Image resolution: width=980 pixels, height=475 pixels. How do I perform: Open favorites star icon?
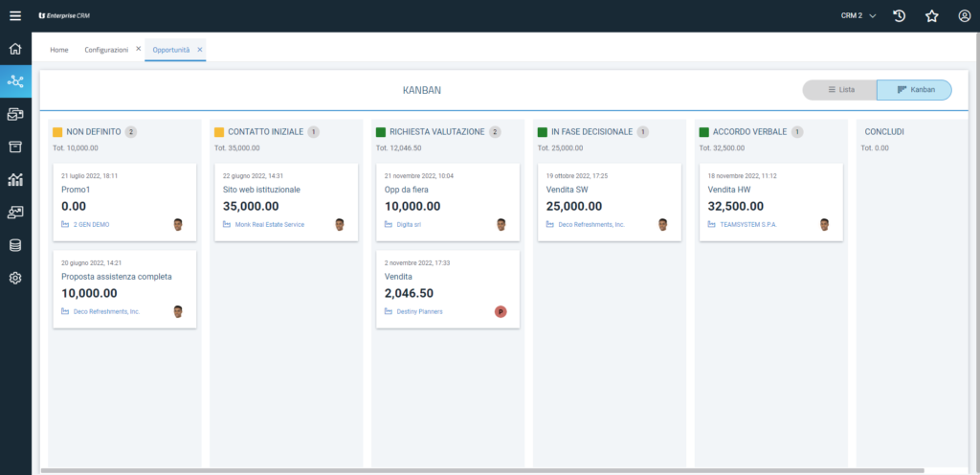tap(932, 15)
